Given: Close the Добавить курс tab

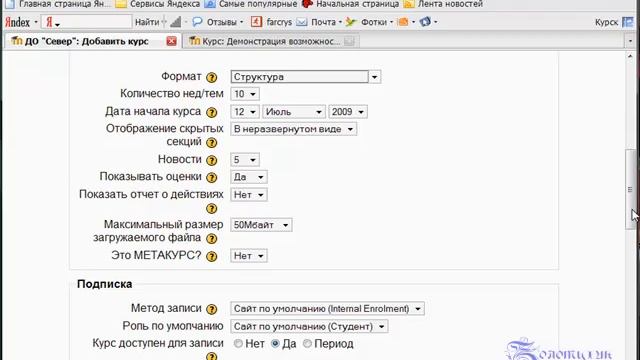Looking at the screenshot, I should 171,41.
